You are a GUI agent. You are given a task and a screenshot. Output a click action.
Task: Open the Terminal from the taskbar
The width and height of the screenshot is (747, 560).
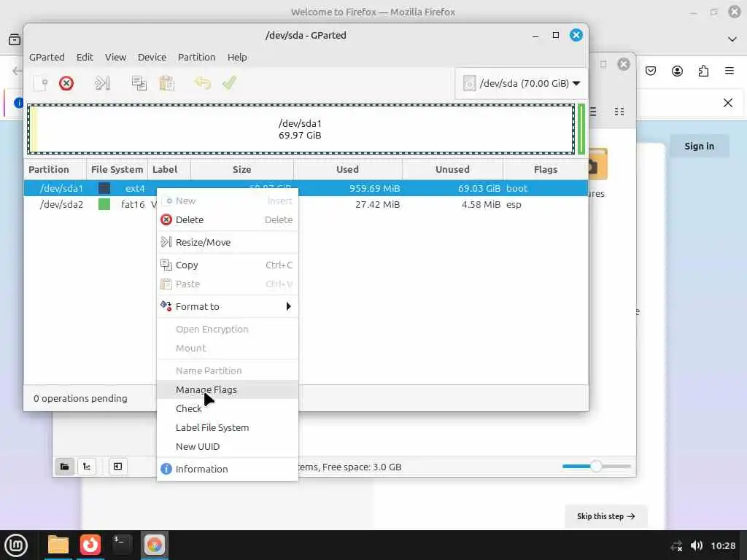[122, 545]
